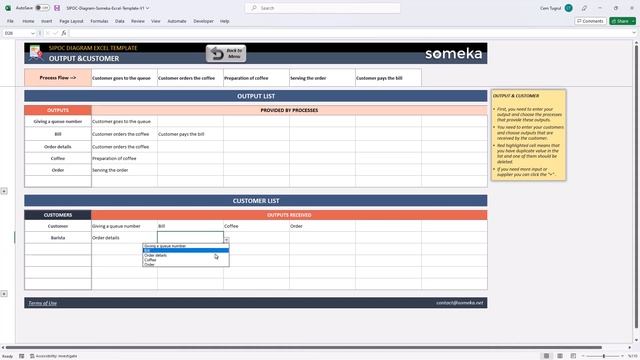Click the Excel app icon in title bar
640x360 pixels.
coord(8,8)
